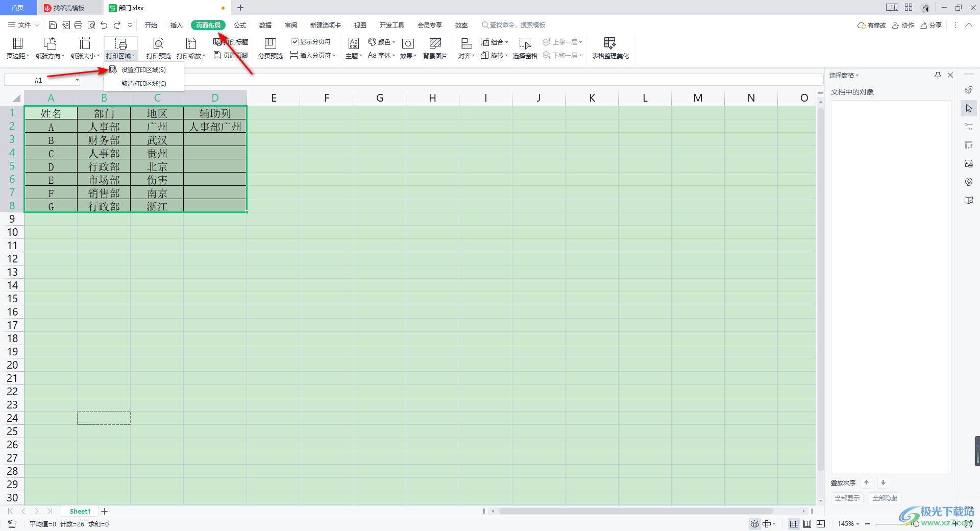Click the horizontal scrollbar thumb
This screenshot has width=980, height=531.
tap(635, 511)
